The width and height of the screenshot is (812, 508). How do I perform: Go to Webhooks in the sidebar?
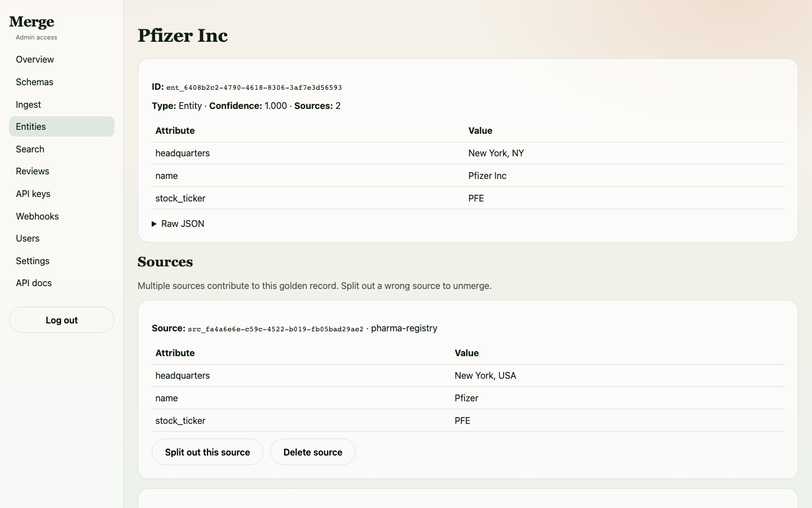pyautogui.click(x=61, y=216)
